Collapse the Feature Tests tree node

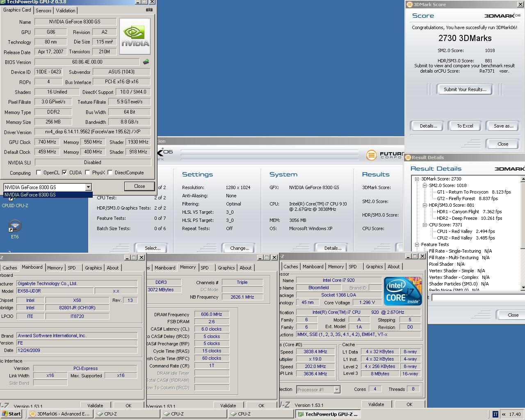(x=417, y=244)
